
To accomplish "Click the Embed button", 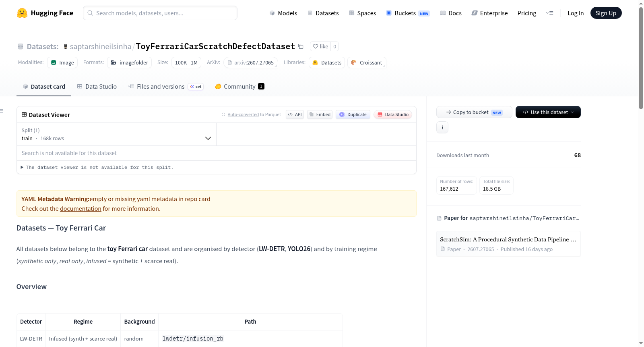I will 320,114.
